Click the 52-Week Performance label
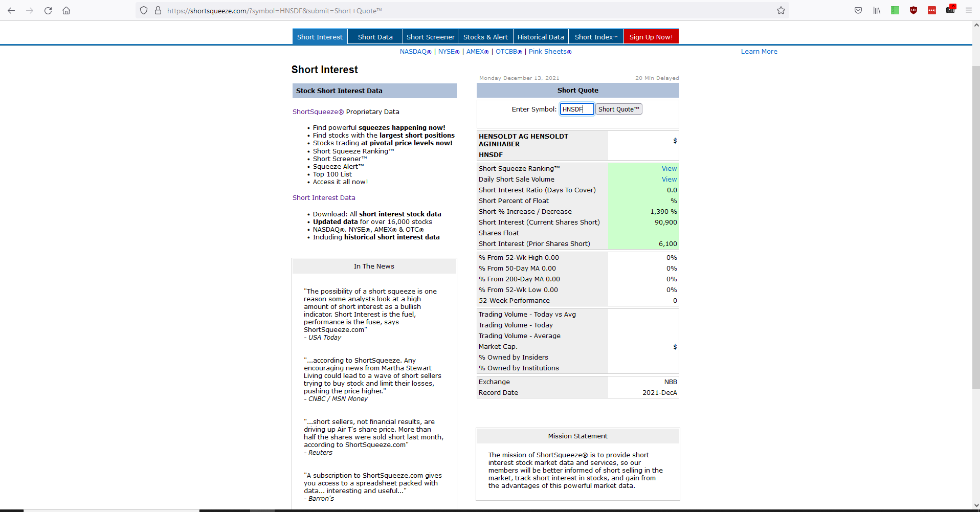This screenshot has height=512, width=980. pyautogui.click(x=514, y=301)
